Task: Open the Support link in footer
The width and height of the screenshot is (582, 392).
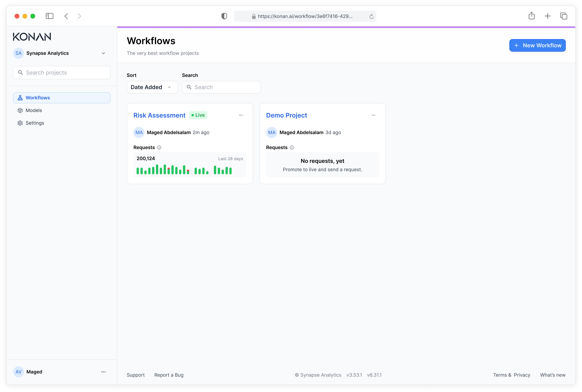Action: pyautogui.click(x=136, y=375)
